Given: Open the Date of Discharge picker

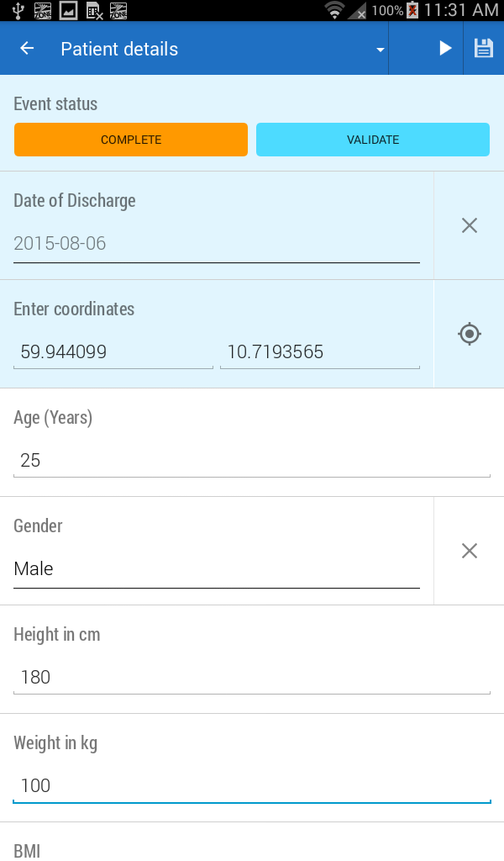Looking at the screenshot, I should point(216,244).
